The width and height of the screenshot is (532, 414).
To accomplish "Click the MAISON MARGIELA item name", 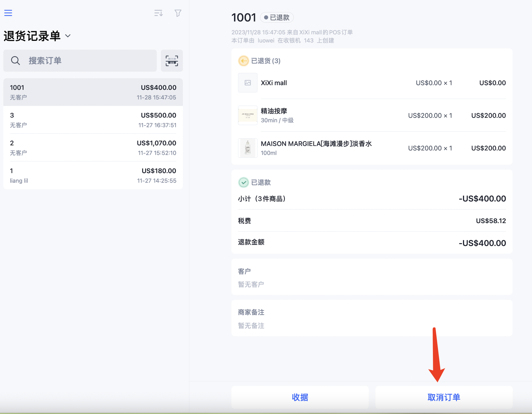I will pos(316,144).
